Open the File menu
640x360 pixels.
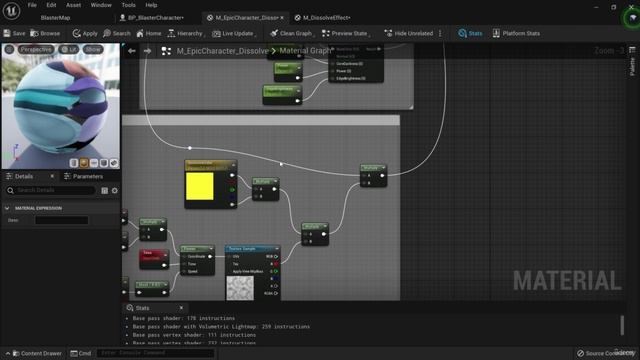coord(32,5)
